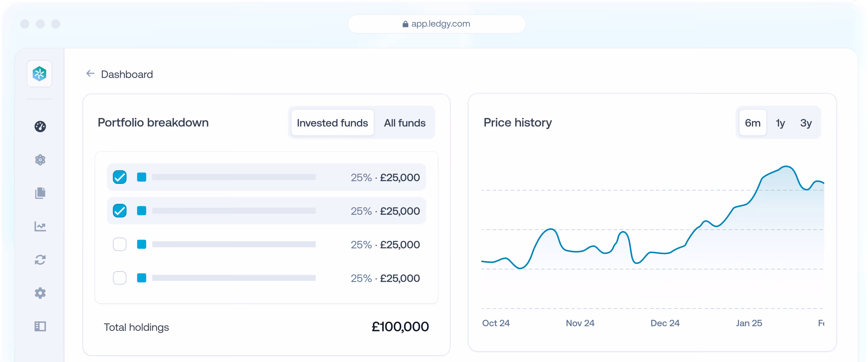868x362 pixels.
Task: Select the 6m price history range
Action: [x=753, y=123]
